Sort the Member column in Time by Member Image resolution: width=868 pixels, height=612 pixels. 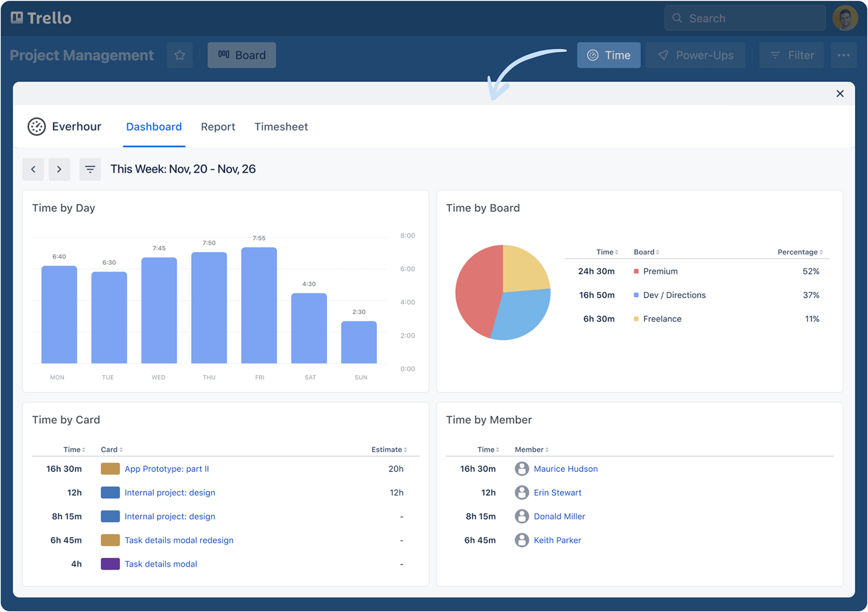pos(531,449)
